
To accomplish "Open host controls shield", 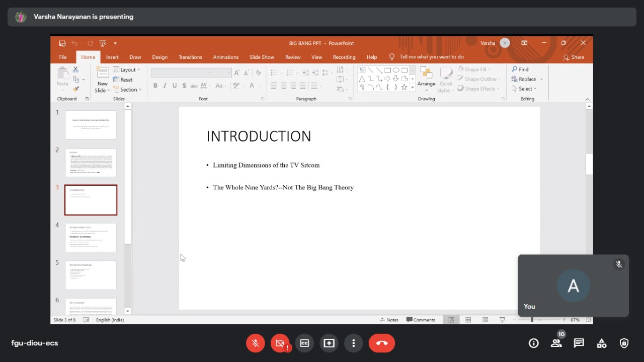I will (x=624, y=343).
